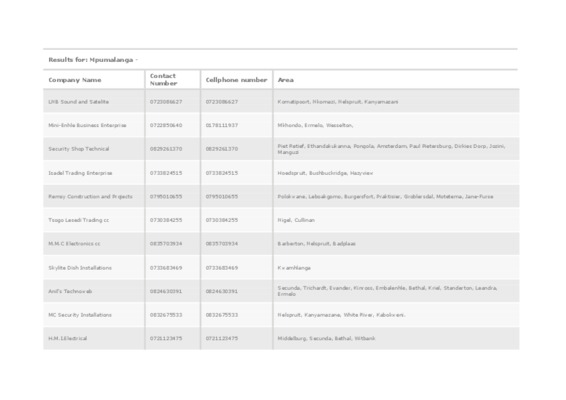Click the Company Name column header

point(75,80)
